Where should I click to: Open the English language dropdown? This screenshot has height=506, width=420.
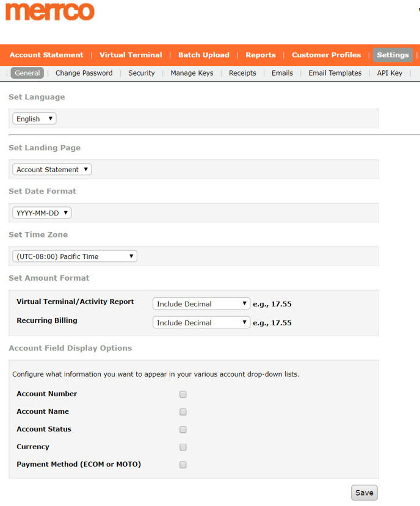tap(35, 119)
